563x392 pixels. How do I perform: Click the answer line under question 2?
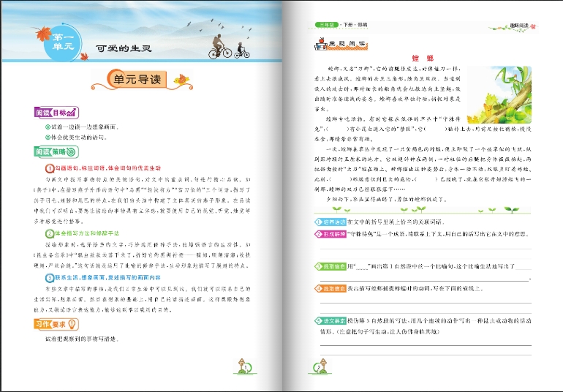[424, 249]
